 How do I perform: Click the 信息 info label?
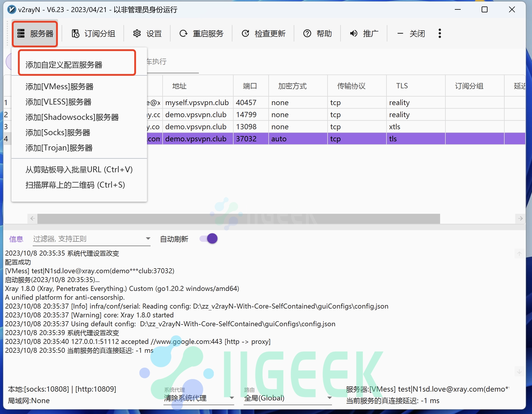pos(16,239)
